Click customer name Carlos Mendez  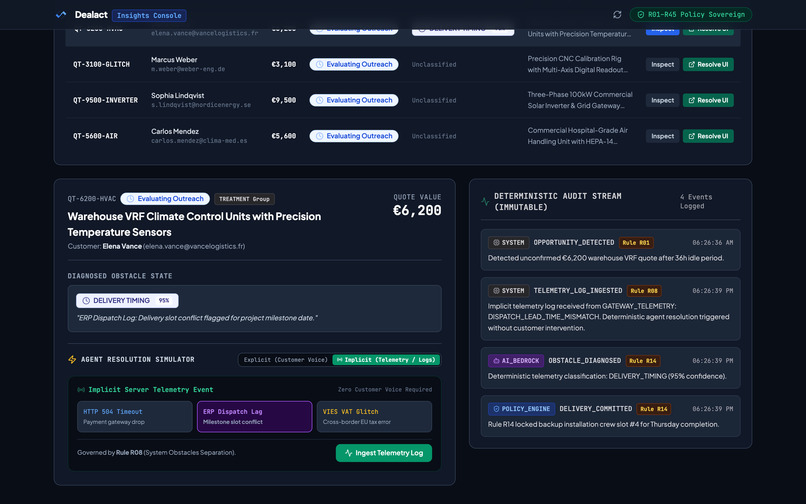(x=175, y=132)
